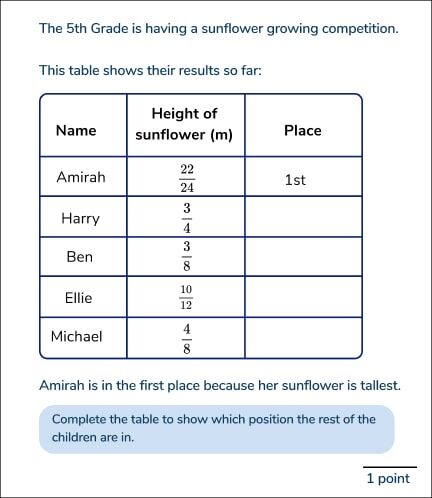Click the Name column header
This screenshot has height=498, width=432.
76,130
